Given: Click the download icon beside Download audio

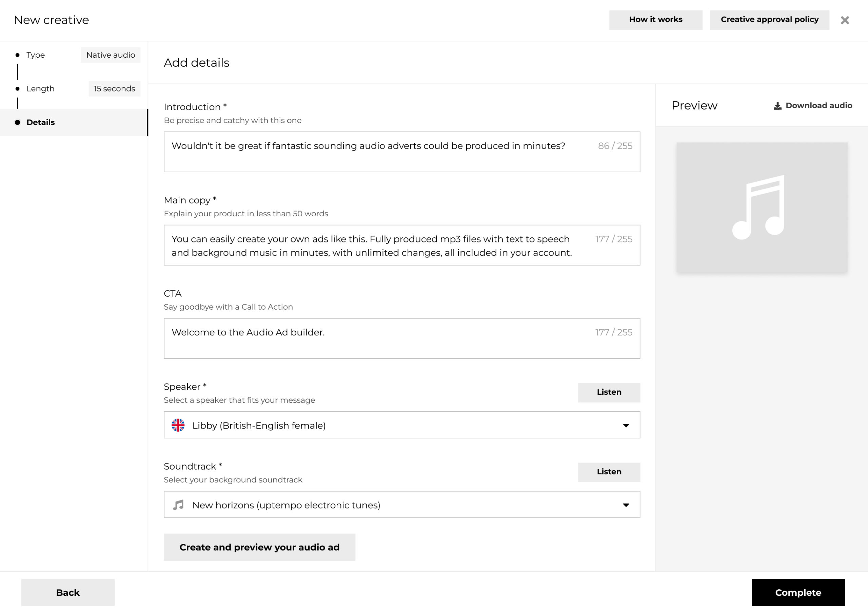Looking at the screenshot, I should click(x=777, y=106).
